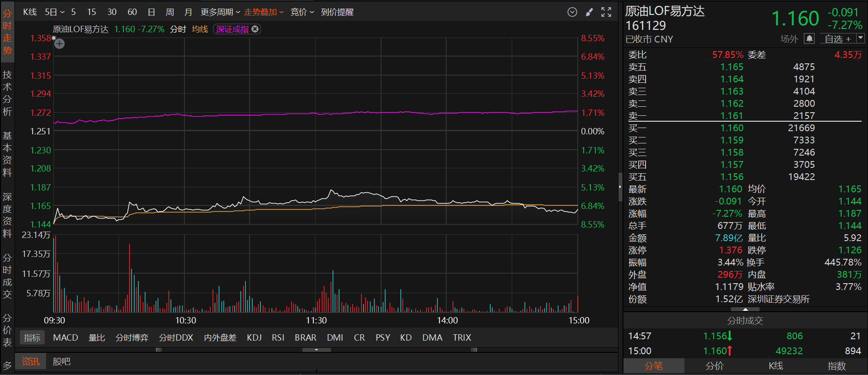
Task: Expand the bottom panel with the up arrow
Action: point(316,350)
